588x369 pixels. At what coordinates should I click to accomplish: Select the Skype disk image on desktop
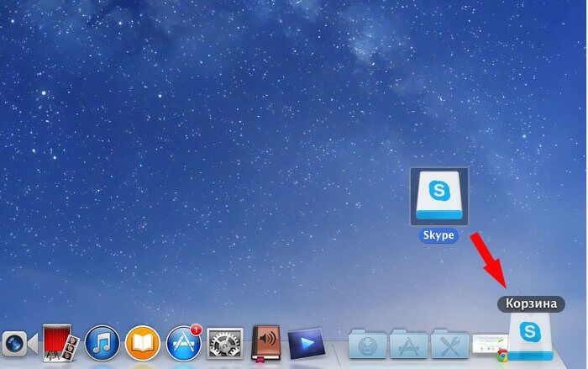(439, 197)
